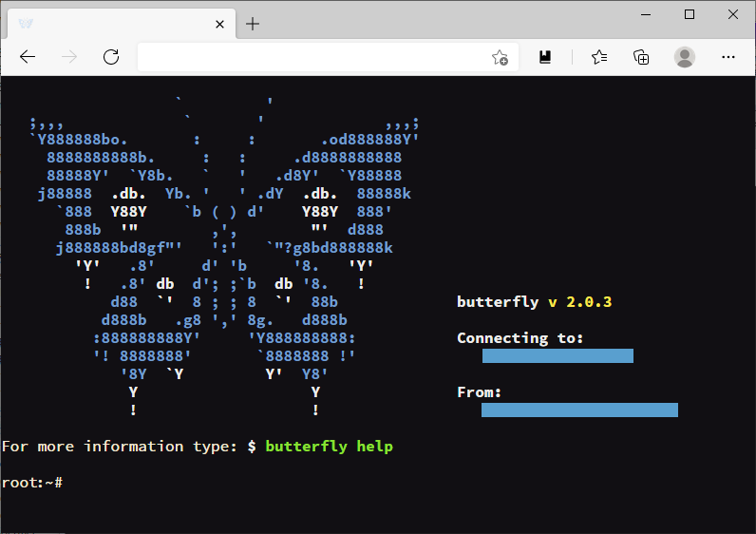Close the browser window

[733, 14]
